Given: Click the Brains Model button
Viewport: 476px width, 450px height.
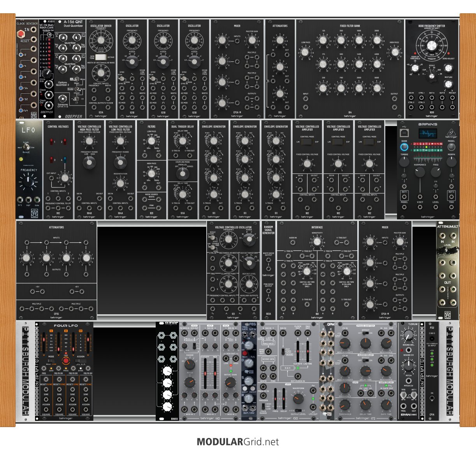Looking at the screenshot, I should click(451, 147).
